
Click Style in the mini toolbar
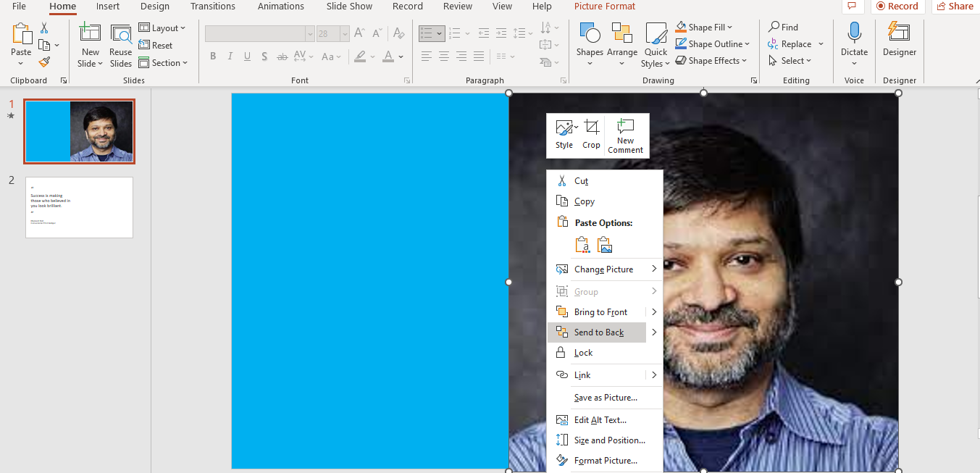564,135
